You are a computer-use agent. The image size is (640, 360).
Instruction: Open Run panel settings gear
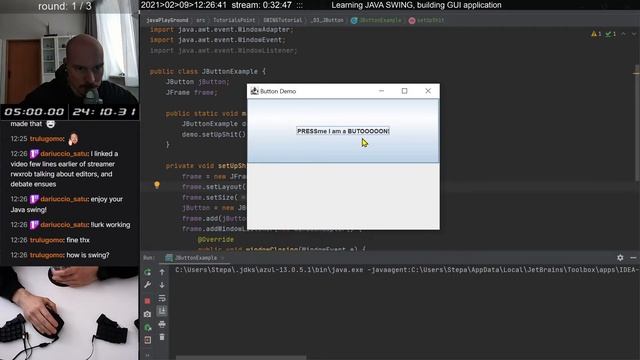click(620, 258)
